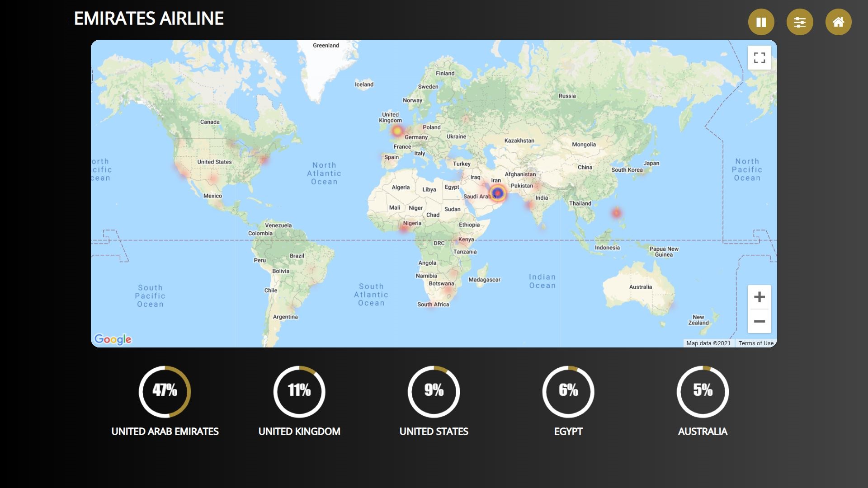Viewport: 868px width, 488px height.
Task: Click the Turkey label on map
Action: 462,164
